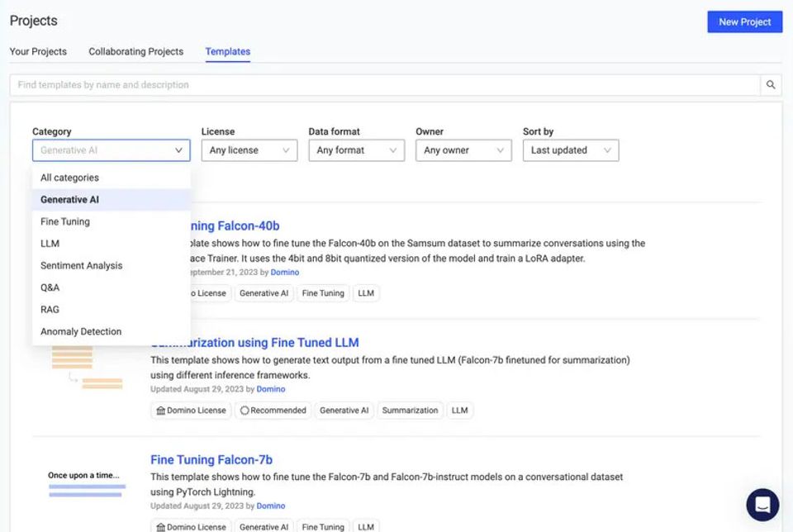The image size is (793, 532).
Task: Click LLM tag on Falcon-40b template
Action: click(366, 293)
